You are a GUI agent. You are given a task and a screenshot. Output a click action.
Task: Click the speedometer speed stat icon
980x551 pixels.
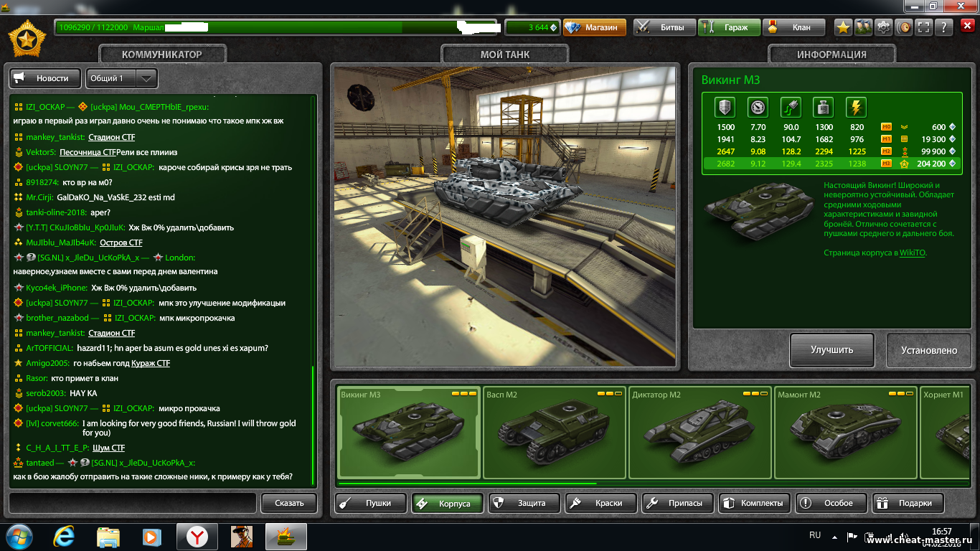click(x=758, y=108)
